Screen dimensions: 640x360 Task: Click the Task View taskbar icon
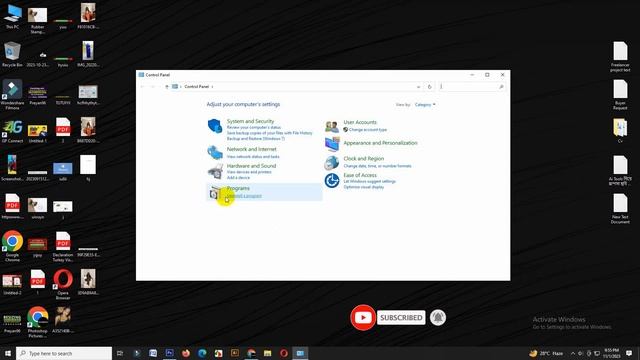120,353
